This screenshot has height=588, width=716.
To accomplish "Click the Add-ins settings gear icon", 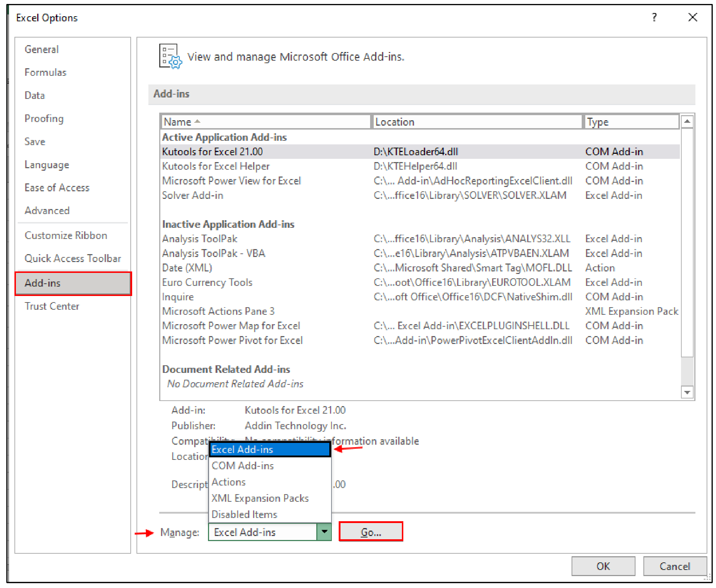I will [171, 57].
